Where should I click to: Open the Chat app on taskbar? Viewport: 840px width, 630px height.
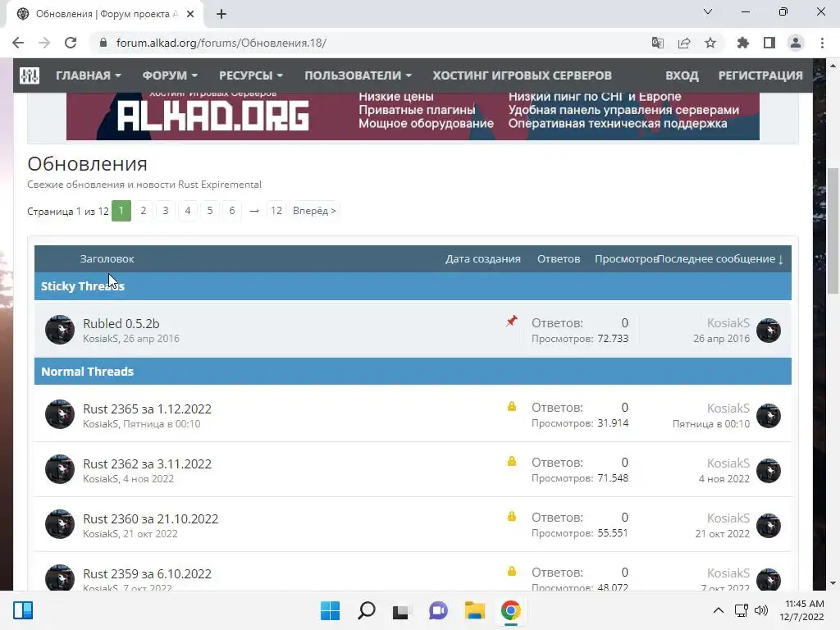[438, 610]
